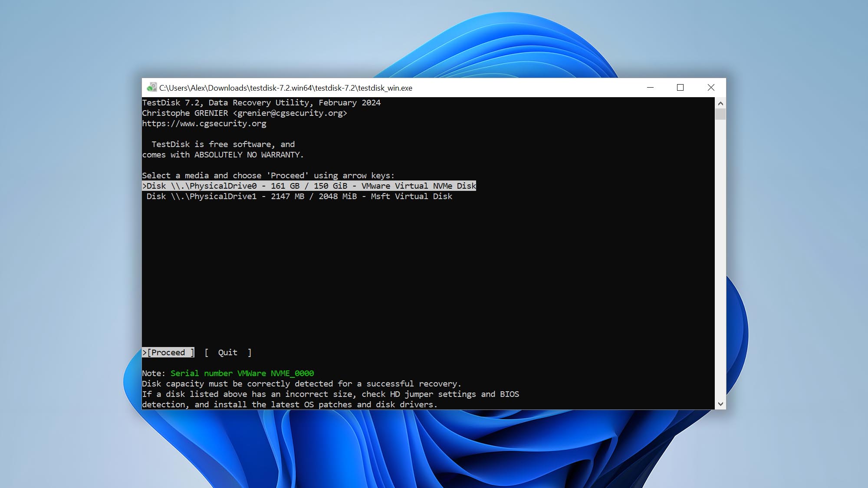Click the green Serial number VMWare NVME_0000 text
This screenshot has width=868, height=488.
pyautogui.click(x=242, y=373)
